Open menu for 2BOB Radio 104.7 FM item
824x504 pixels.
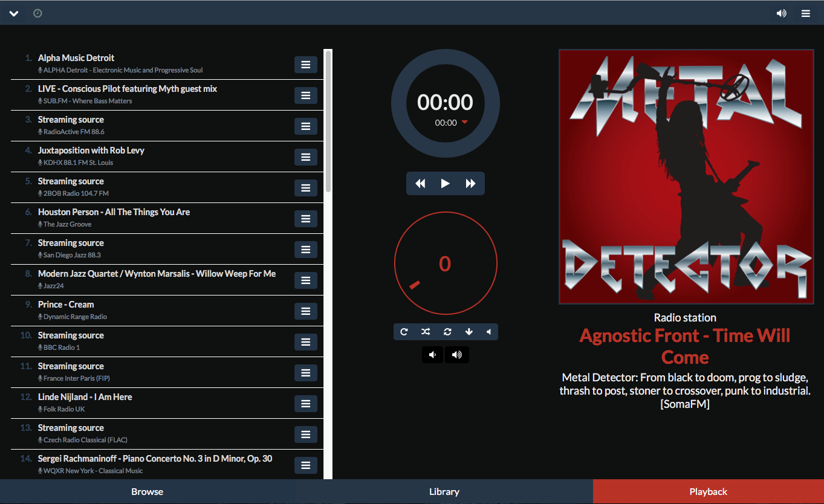(306, 188)
